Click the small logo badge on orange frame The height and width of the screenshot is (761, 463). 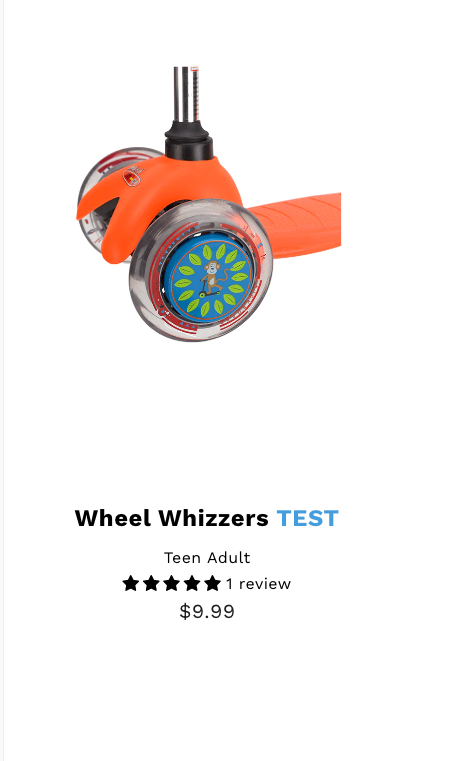pos(132,178)
